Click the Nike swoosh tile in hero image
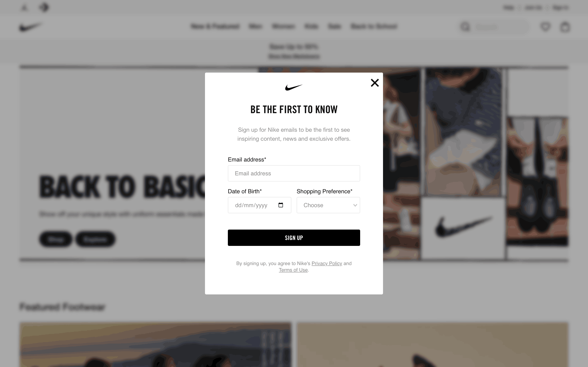Screen dimensions: 588x367 pos(463,227)
